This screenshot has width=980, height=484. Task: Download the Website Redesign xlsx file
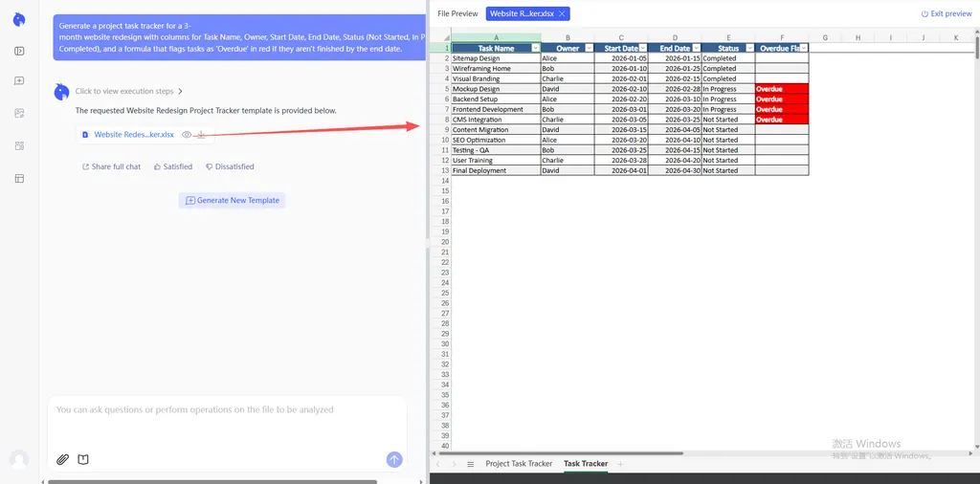click(x=201, y=134)
